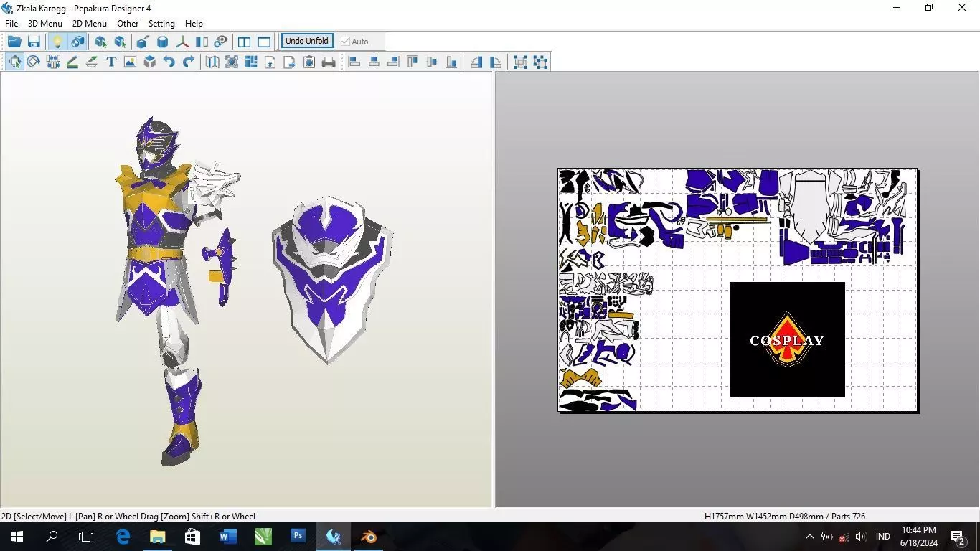The image size is (980, 551).
Task: Select the Text input tool
Action: click(x=111, y=62)
